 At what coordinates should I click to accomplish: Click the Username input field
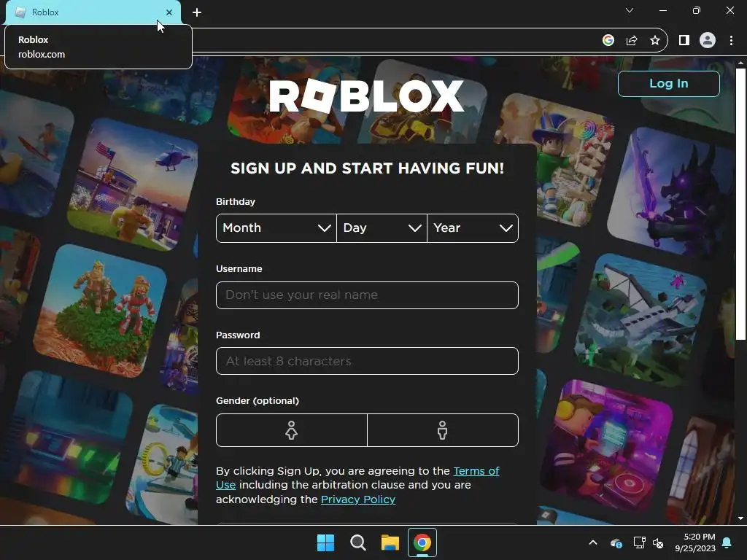coord(368,295)
